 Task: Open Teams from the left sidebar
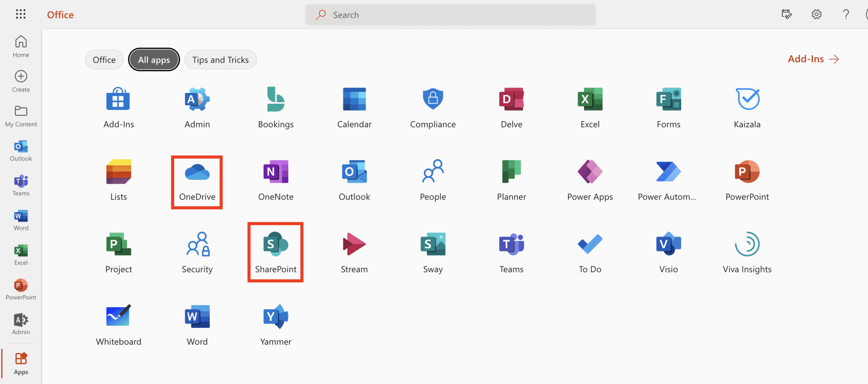[x=20, y=184]
